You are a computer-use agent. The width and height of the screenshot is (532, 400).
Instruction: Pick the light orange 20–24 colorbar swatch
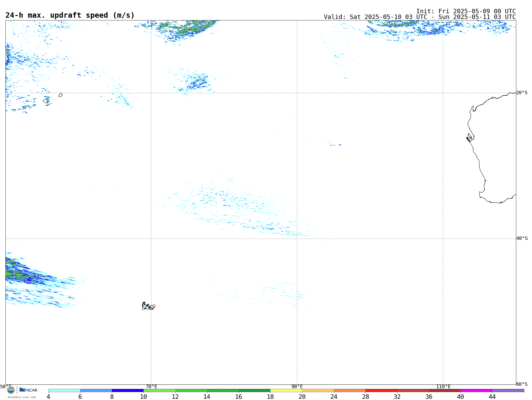click(x=318, y=390)
